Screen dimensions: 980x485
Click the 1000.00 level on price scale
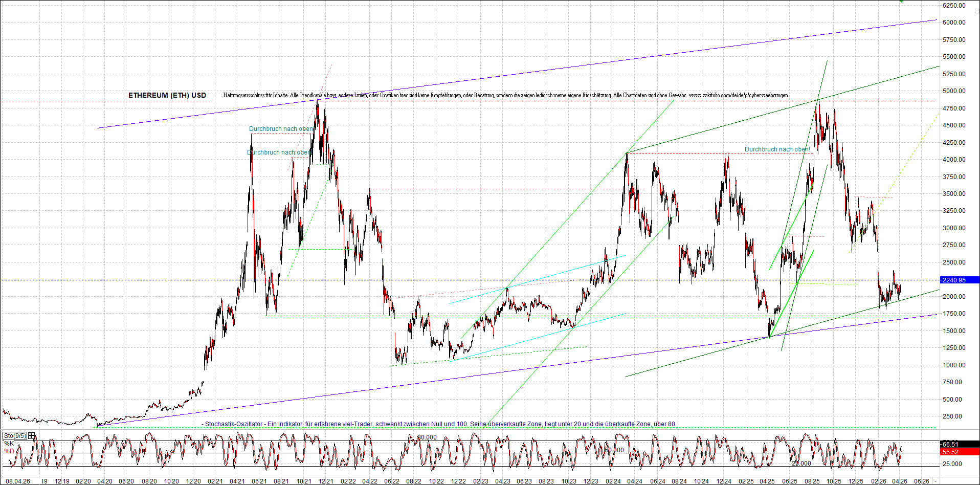coord(954,365)
